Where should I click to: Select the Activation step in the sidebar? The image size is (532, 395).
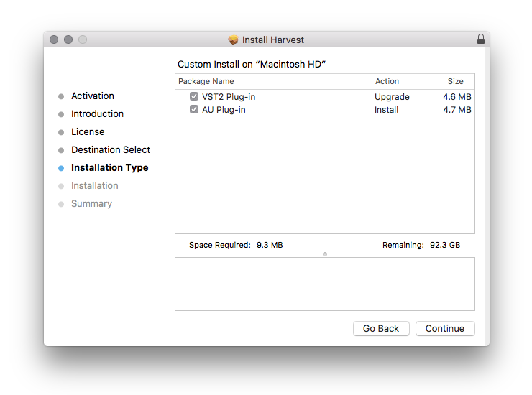click(92, 96)
